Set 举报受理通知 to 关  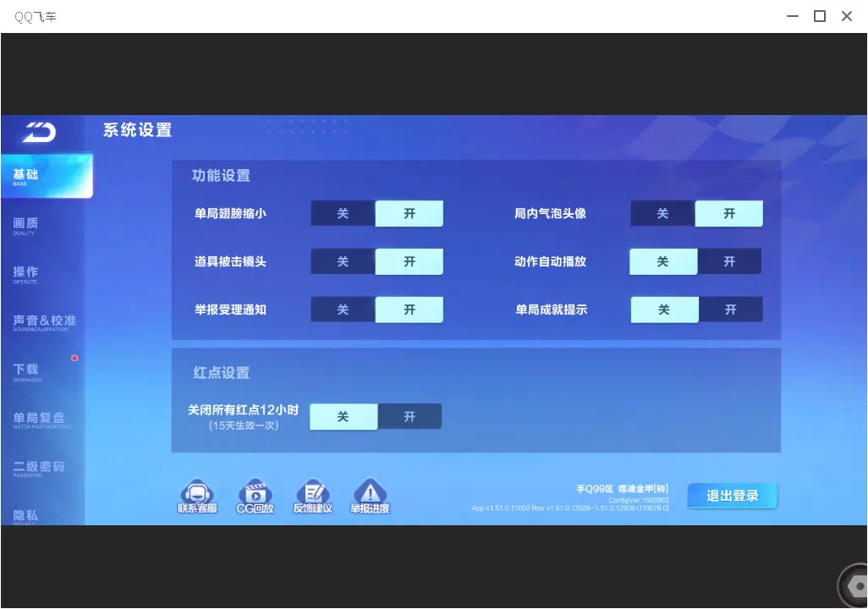point(343,310)
